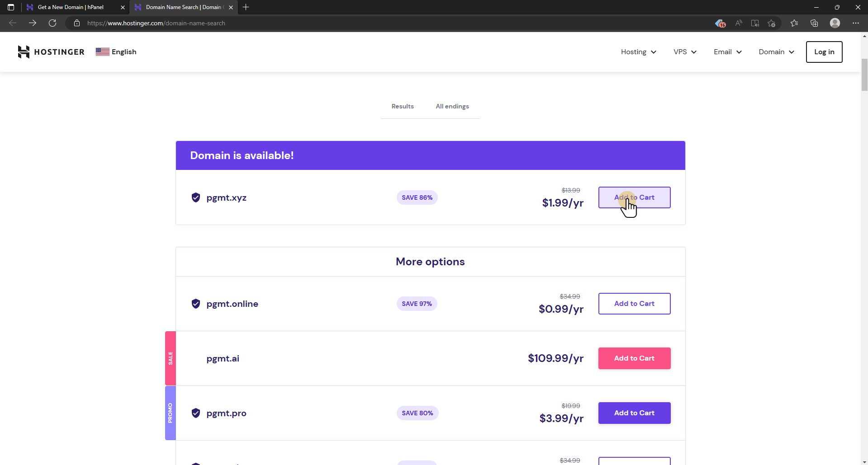Click the shield icon next to pgmt.xyz

196,197
